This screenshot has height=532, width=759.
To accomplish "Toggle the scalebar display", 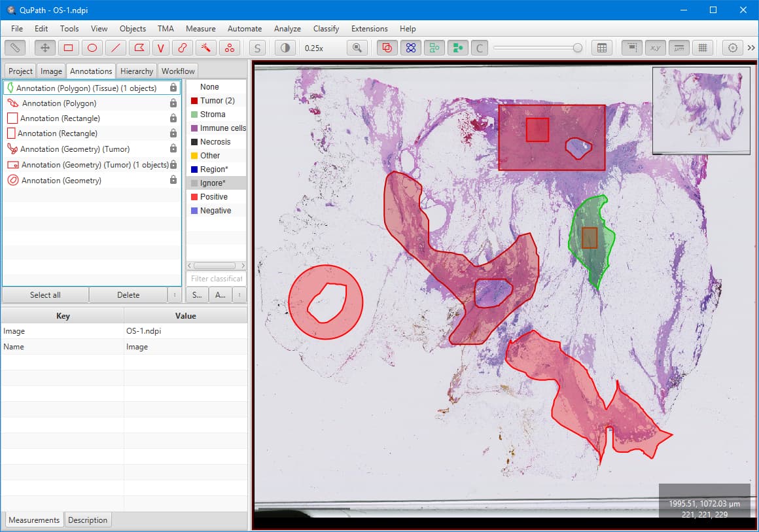I will (x=679, y=47).
